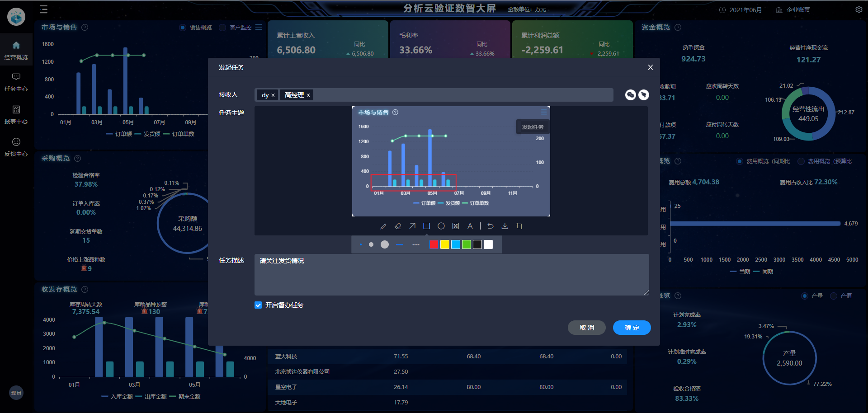Toggle the sidebar with the hamburger icon
Screen dimensions: 868x413
(x=43, y=9)
